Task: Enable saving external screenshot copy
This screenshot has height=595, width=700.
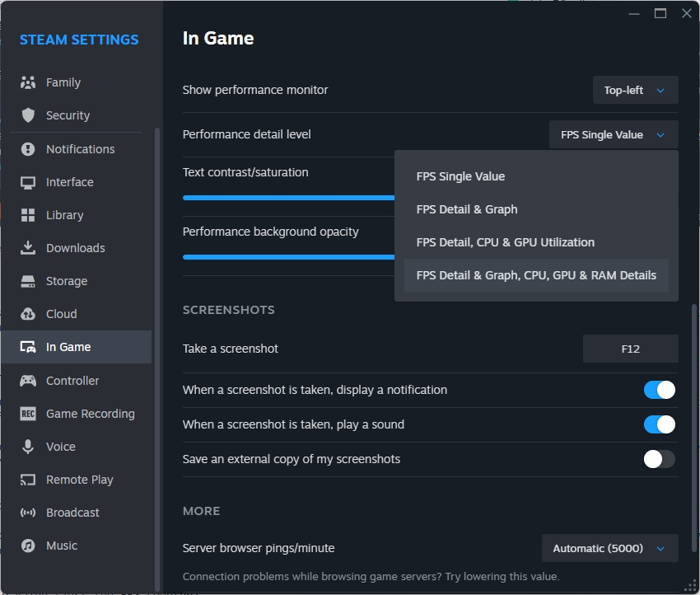Action: click(x=659, y=459)
